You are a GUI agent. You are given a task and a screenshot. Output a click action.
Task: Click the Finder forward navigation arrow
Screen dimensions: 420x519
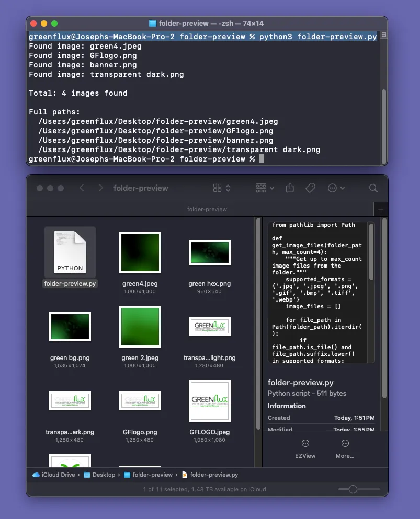point(100,188)
